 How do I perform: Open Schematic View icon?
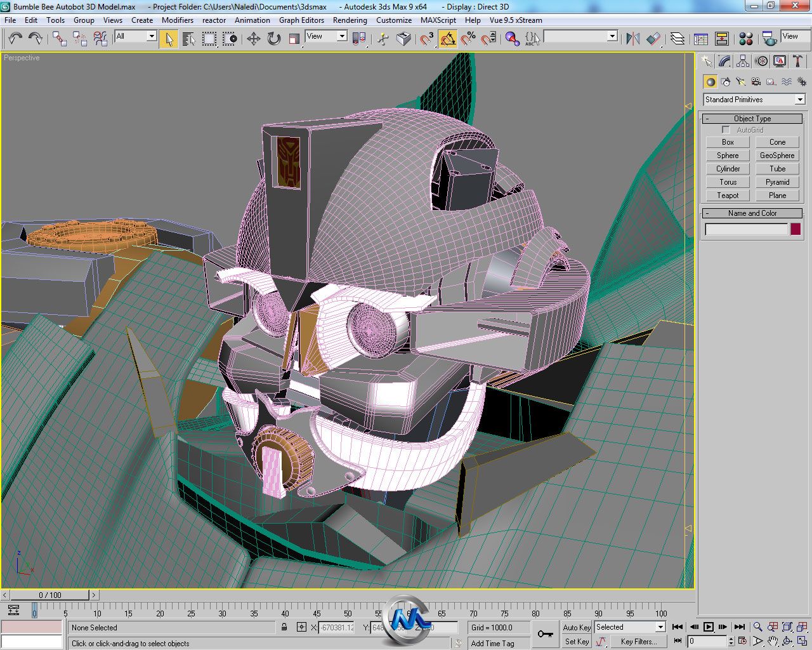click(722, 39)
